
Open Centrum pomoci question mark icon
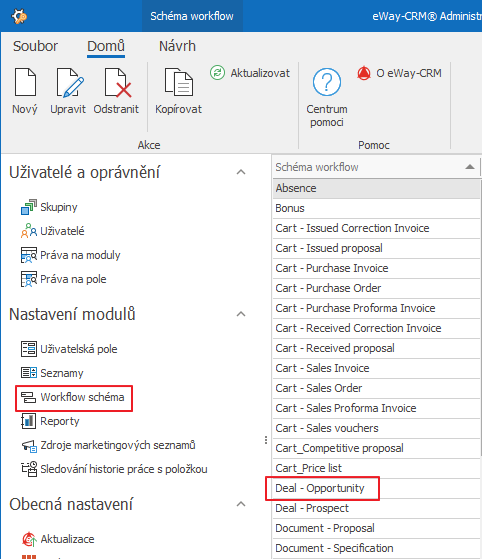[x=327, y=82]
